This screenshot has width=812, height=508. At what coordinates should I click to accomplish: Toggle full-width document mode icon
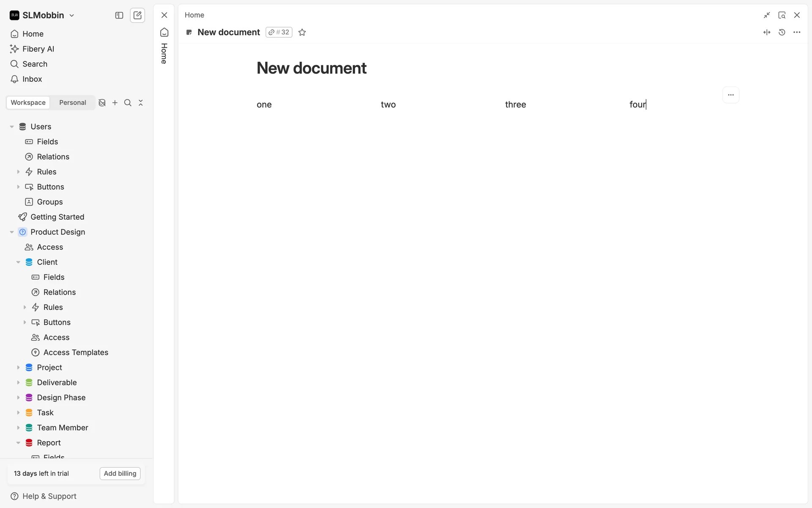[767, 32]
